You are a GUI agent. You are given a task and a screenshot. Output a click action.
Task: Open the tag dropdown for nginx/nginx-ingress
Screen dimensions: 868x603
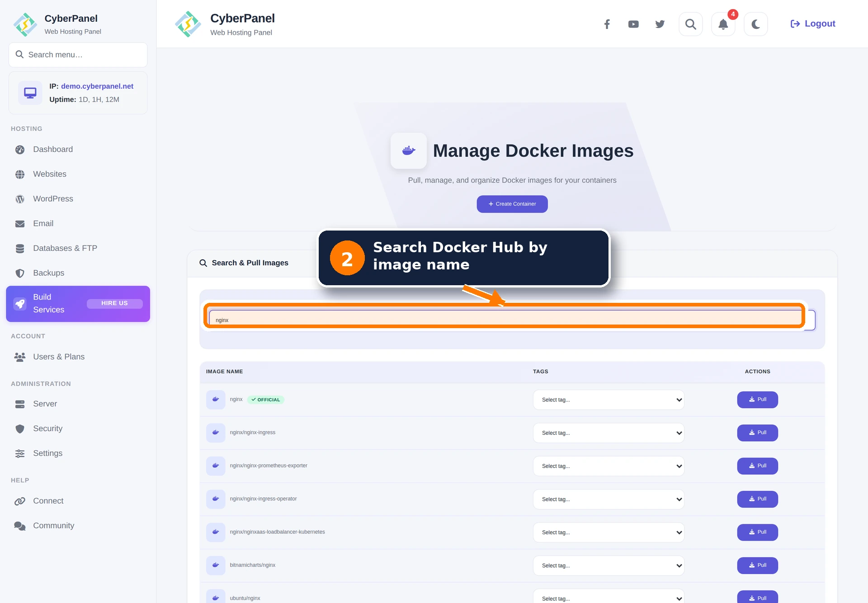[609, 433]
